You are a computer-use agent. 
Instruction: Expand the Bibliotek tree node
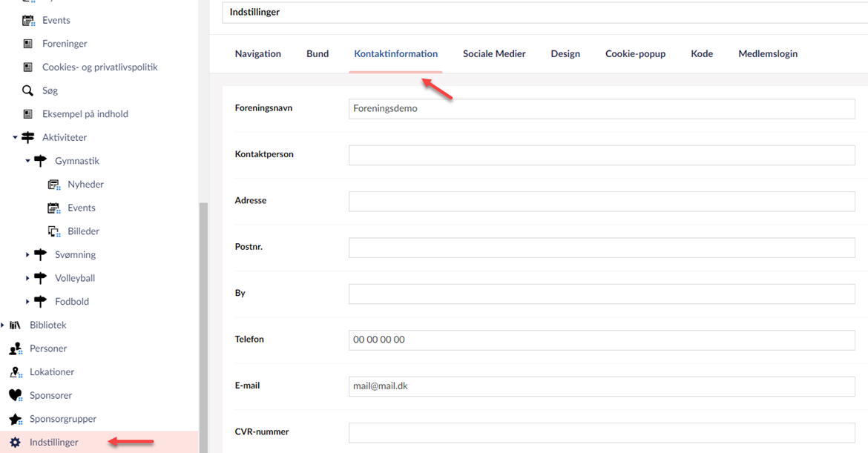point(3,325)
